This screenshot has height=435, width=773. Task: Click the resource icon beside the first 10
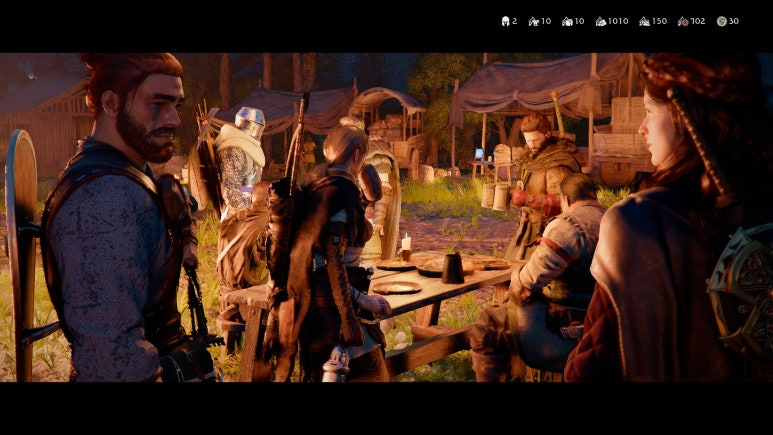pos(534,21)
